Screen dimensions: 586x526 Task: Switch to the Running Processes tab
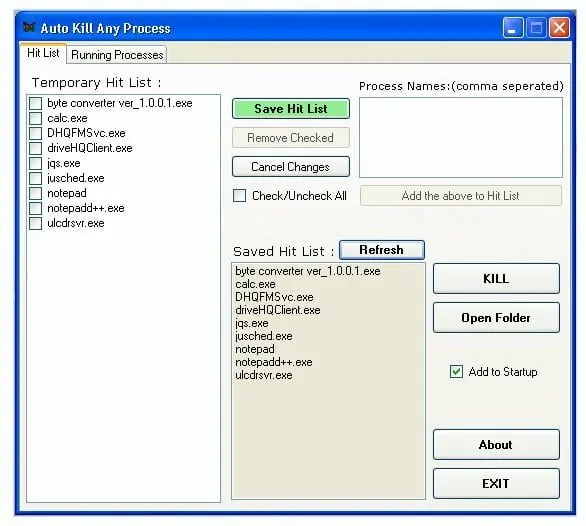point(117,55)
